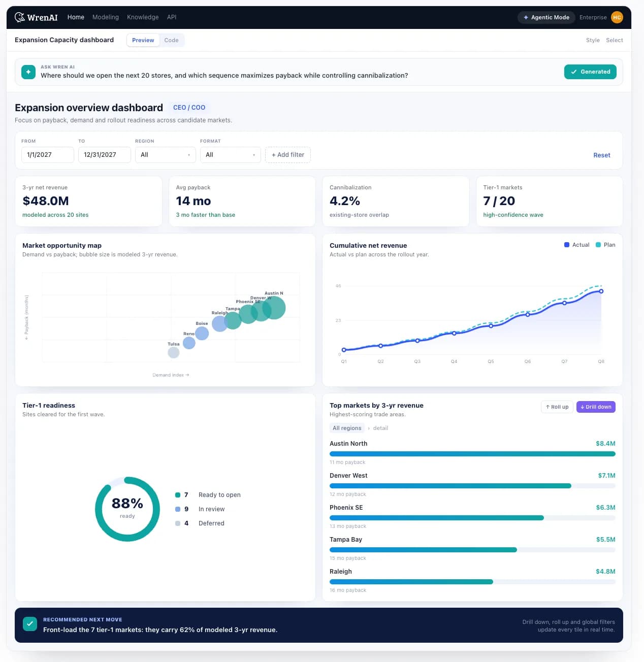Click the Roll up button

point(557,407)
